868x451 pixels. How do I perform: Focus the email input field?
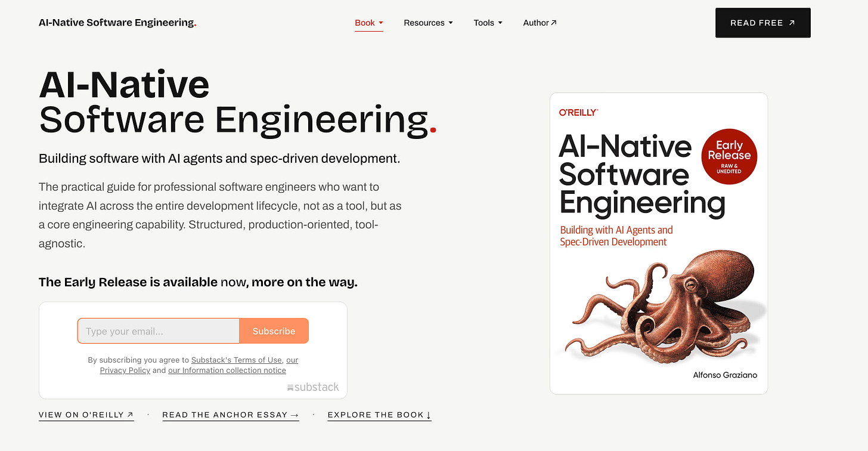159,331
